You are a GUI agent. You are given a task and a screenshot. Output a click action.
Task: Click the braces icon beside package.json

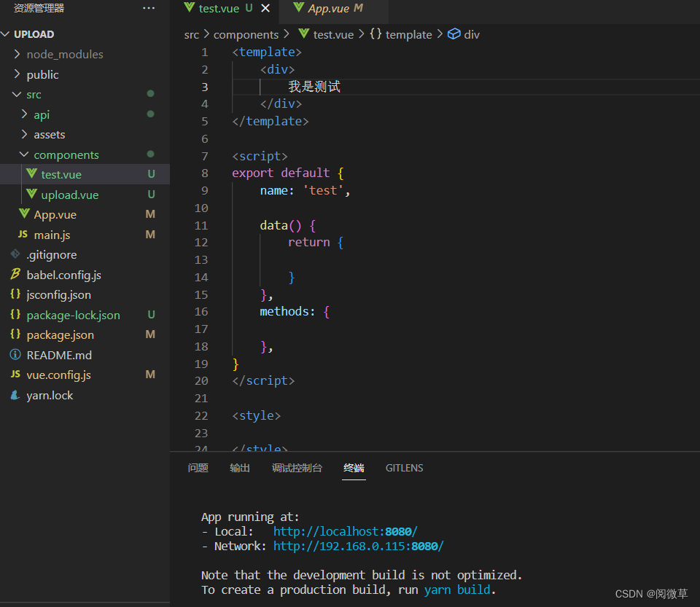15,334
